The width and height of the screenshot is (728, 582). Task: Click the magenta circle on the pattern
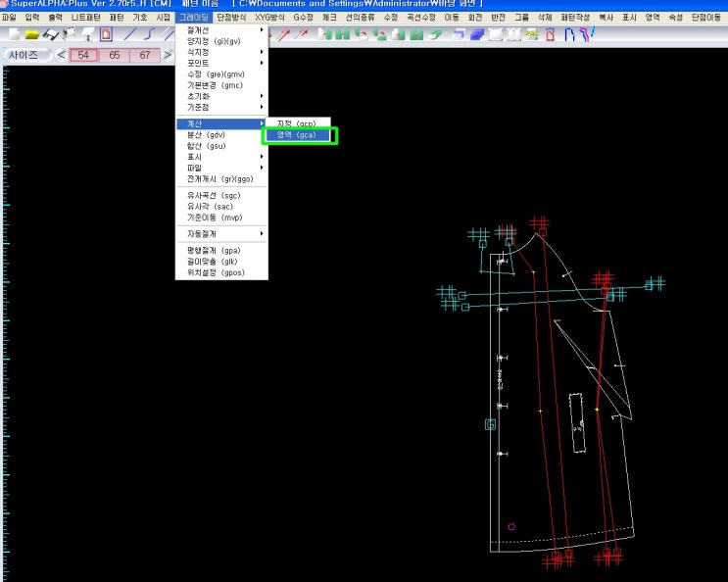pyautogui.click(x=511, y=527)
